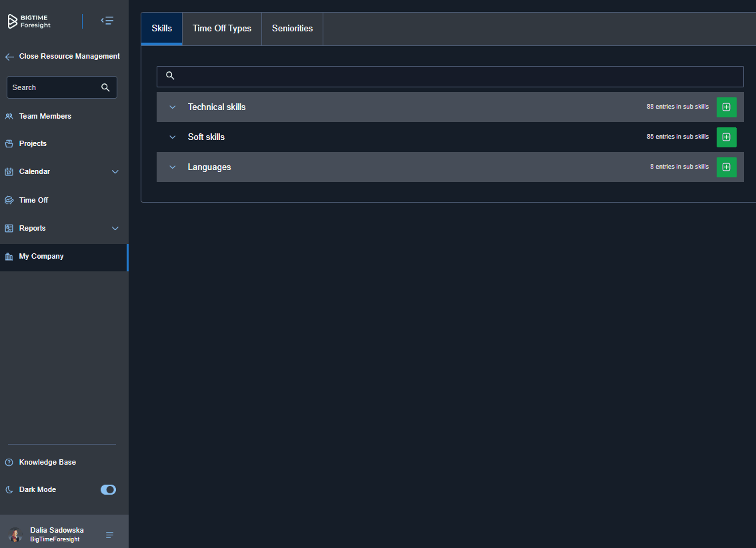Image resolution: width=756 pixels, height=548 pixels.
Task: Click Dalia Sadowska's profile avatar
Action: [x=15, y=535]
